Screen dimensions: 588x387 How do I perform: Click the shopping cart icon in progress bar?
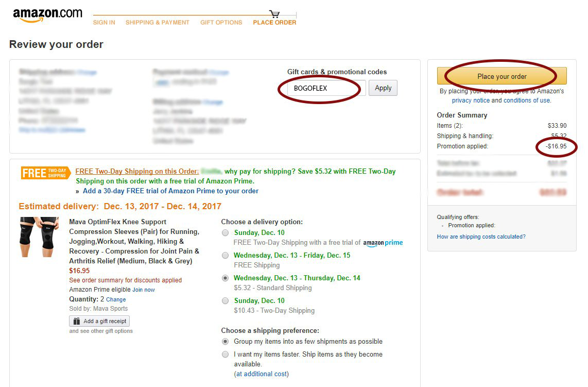click(274, 14)
